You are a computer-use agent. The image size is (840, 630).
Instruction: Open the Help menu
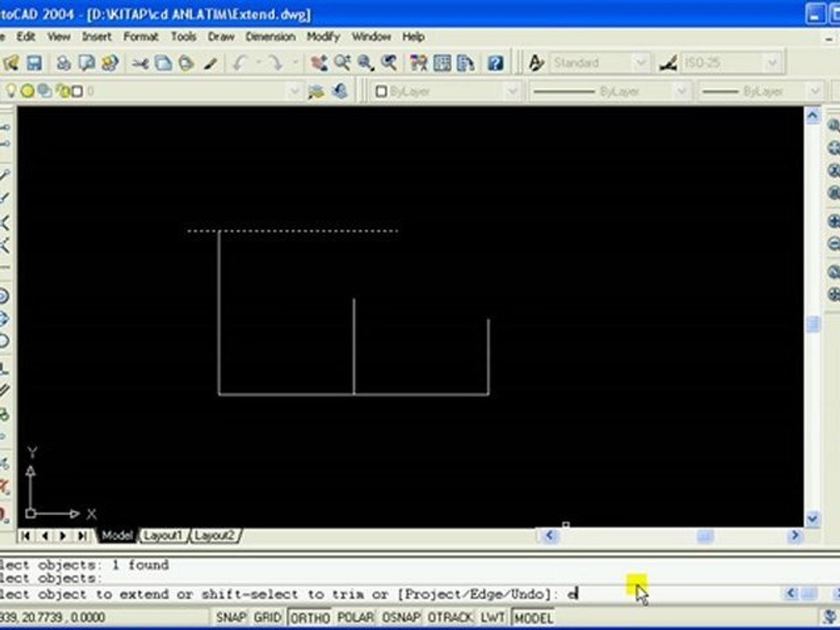pyautogui.click(x=413, y=36)
